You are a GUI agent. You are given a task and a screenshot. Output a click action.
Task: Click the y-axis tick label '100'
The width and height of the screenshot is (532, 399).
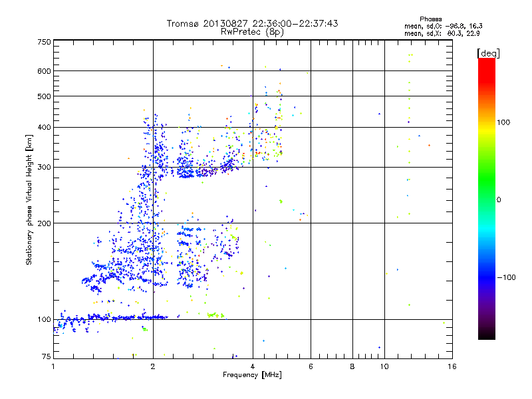(x=45, y=320)
